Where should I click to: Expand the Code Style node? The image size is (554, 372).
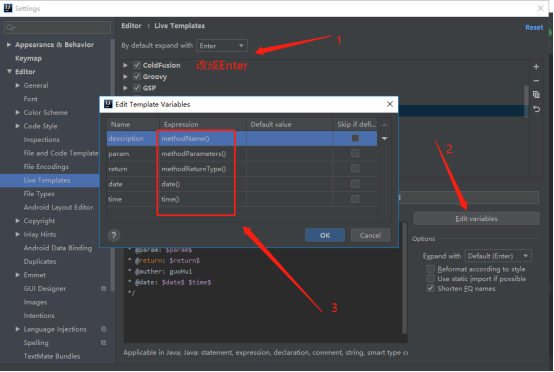click(x=18, y=126)
